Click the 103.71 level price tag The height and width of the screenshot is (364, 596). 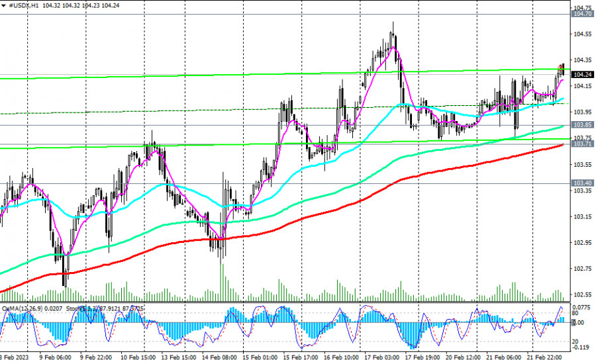(x=582, y=144)
